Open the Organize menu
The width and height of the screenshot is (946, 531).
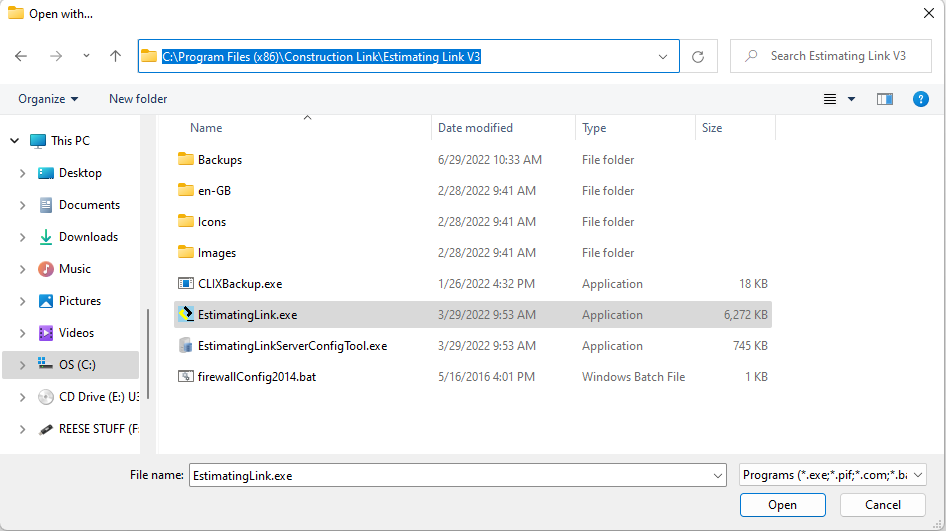point(48,99)
